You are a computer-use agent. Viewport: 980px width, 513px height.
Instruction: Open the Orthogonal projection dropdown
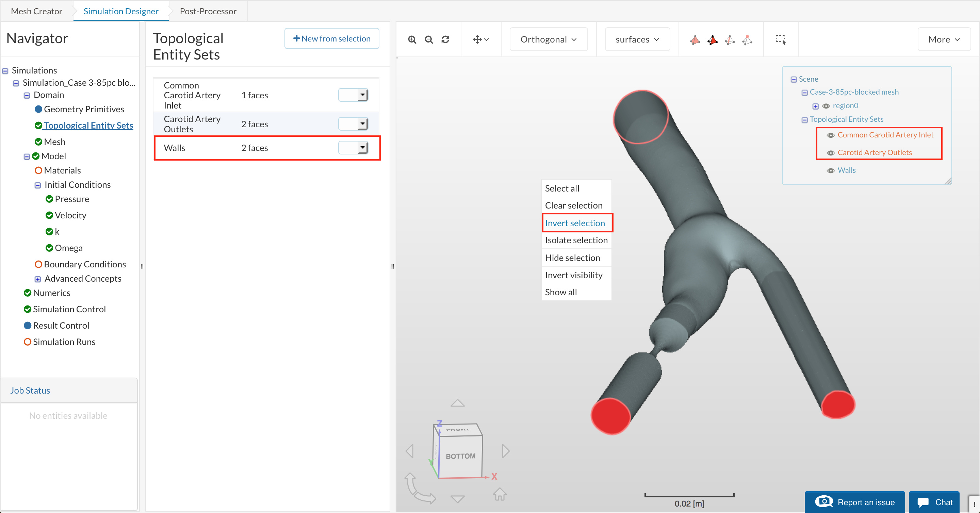click(548, 39)
